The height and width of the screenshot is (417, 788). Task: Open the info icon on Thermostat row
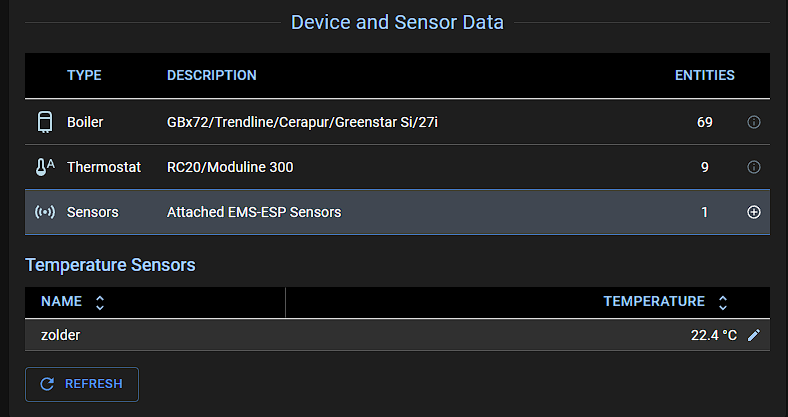754,167
